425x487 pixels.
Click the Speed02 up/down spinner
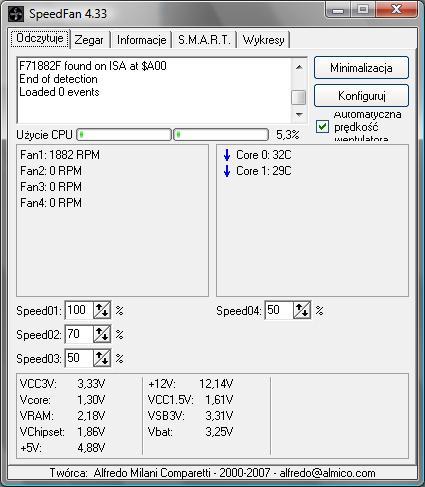point(102,334)
